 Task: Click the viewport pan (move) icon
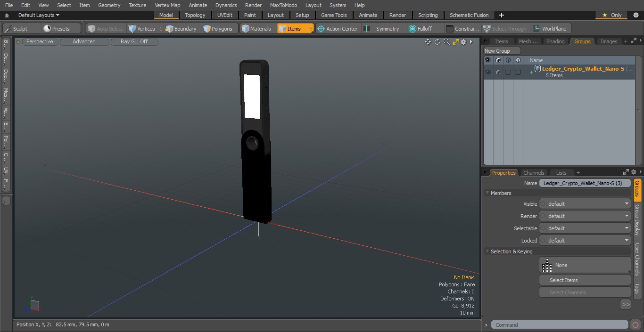428,42
